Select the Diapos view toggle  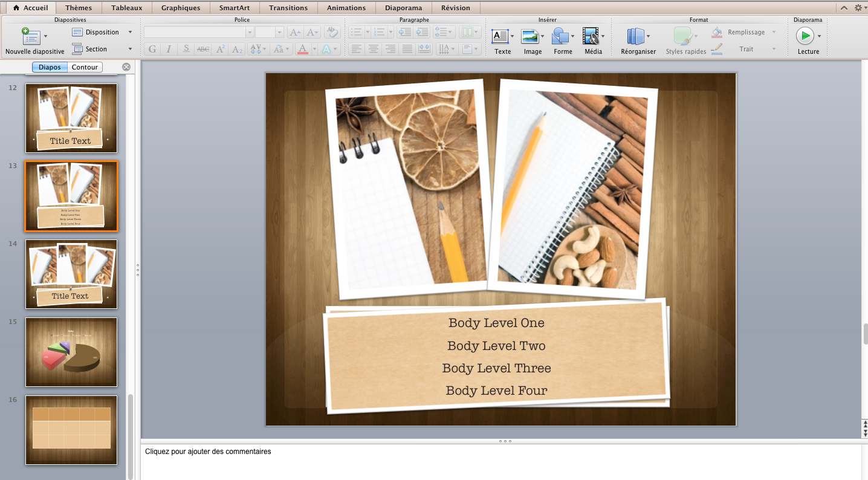tap(50, 67)
